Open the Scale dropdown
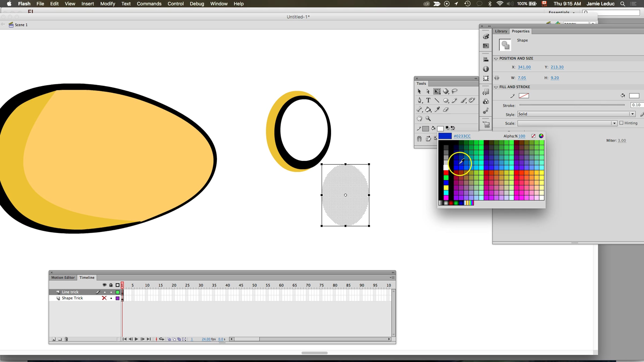 [614, 123]
